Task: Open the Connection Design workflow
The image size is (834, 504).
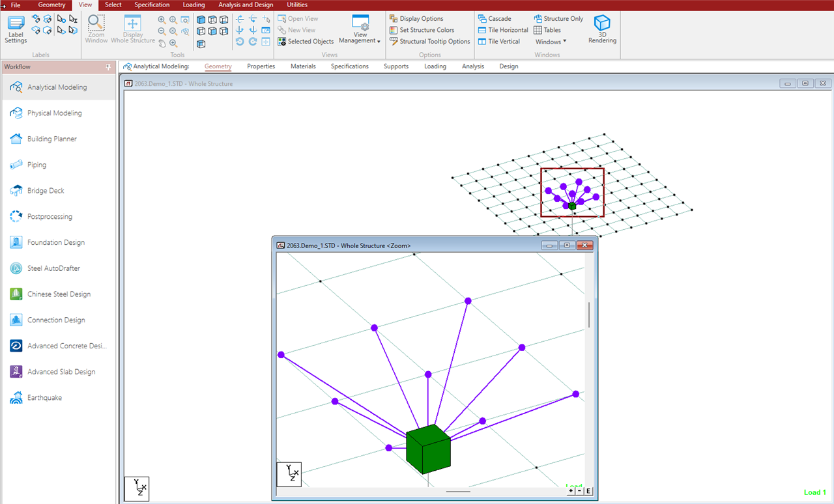Action: coord(58,320)
